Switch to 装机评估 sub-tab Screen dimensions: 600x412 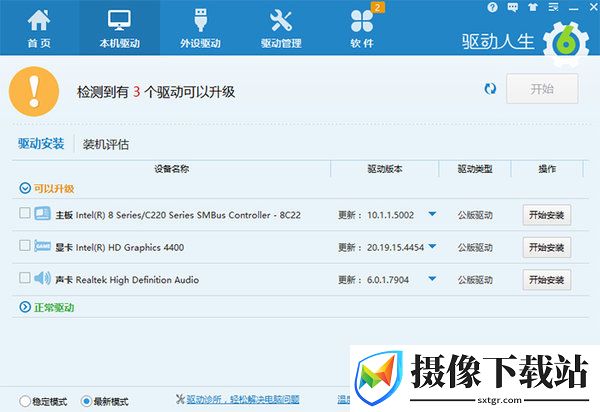coord(106,145)
